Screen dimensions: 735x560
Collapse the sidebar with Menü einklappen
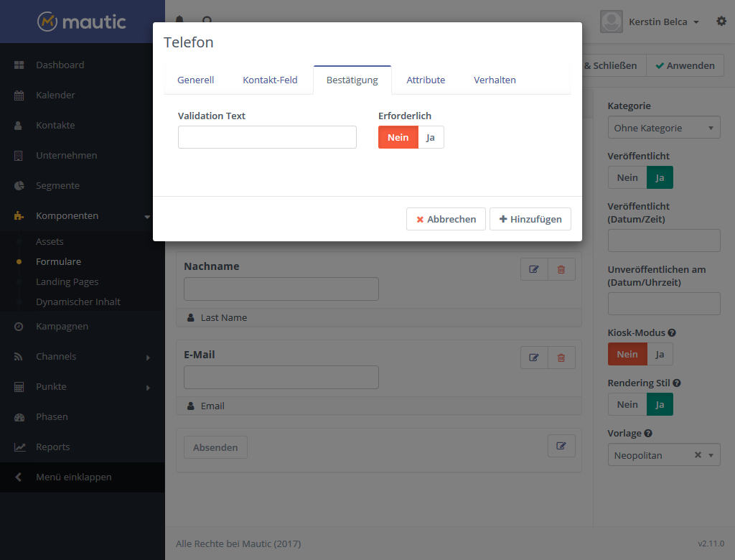click(x=73, y=477)
